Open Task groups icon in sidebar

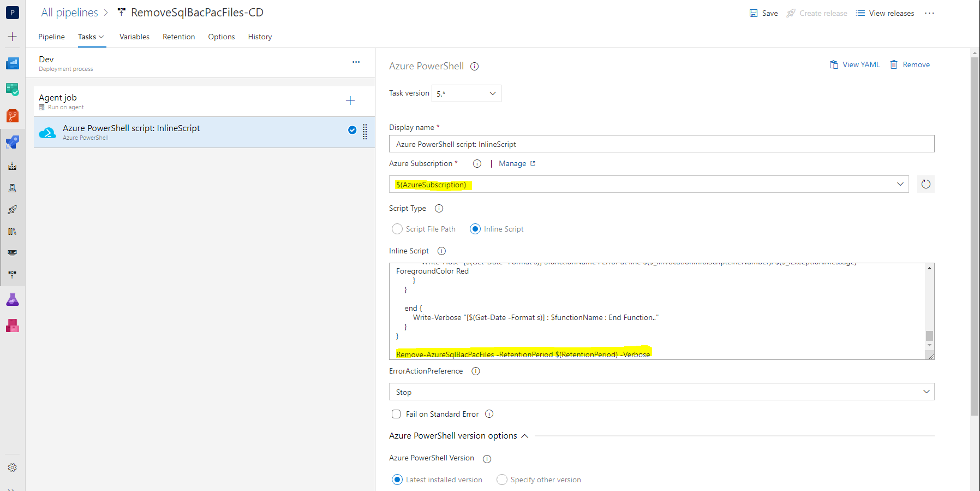pos(12,253)
